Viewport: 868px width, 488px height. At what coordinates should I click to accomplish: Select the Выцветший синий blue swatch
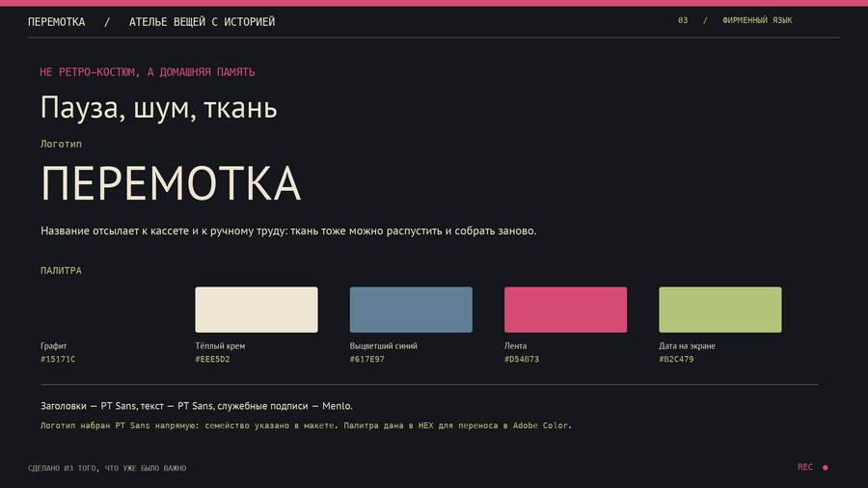tap(411, 310)
